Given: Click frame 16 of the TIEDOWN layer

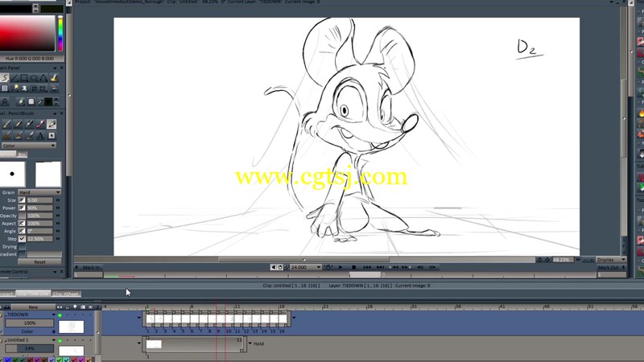Looking at the screenshot, I should point(283,319).
